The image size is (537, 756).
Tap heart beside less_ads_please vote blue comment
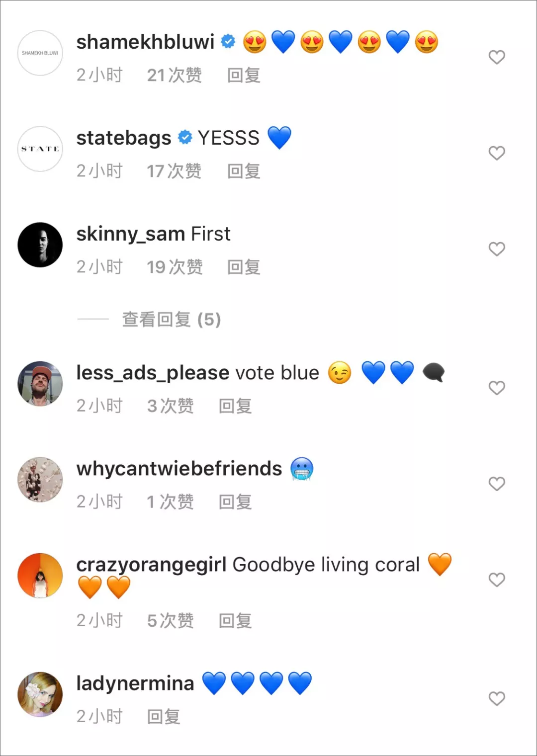coord(497,388)
